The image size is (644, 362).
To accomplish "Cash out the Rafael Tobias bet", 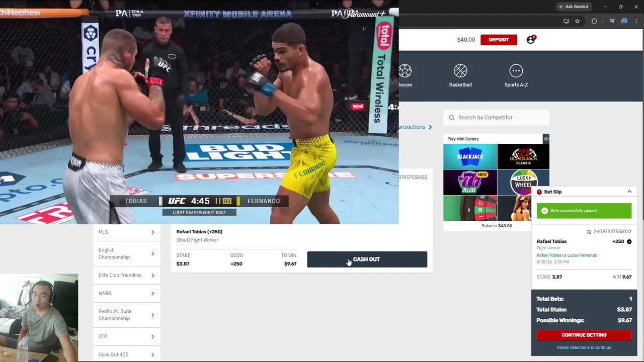I will (367, 259).
